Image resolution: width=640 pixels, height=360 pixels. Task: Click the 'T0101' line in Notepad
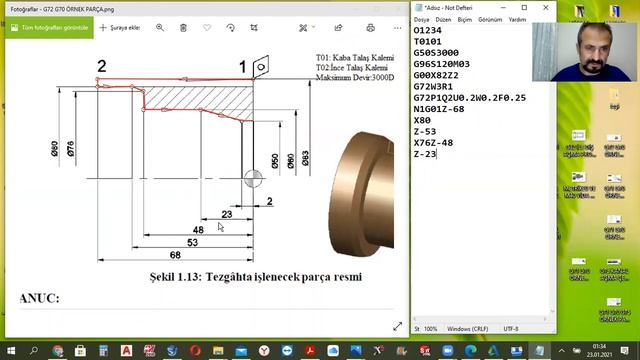(x=427, y=42)
